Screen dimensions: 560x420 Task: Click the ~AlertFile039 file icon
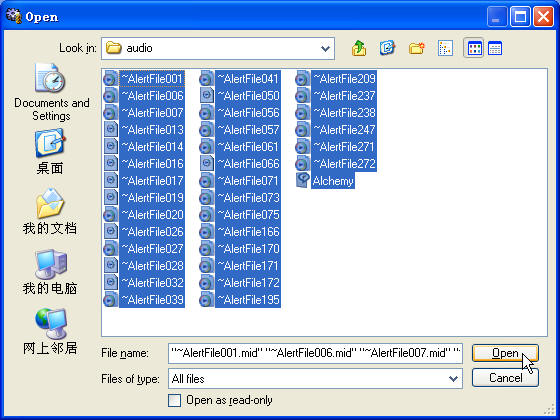point(110,299)
